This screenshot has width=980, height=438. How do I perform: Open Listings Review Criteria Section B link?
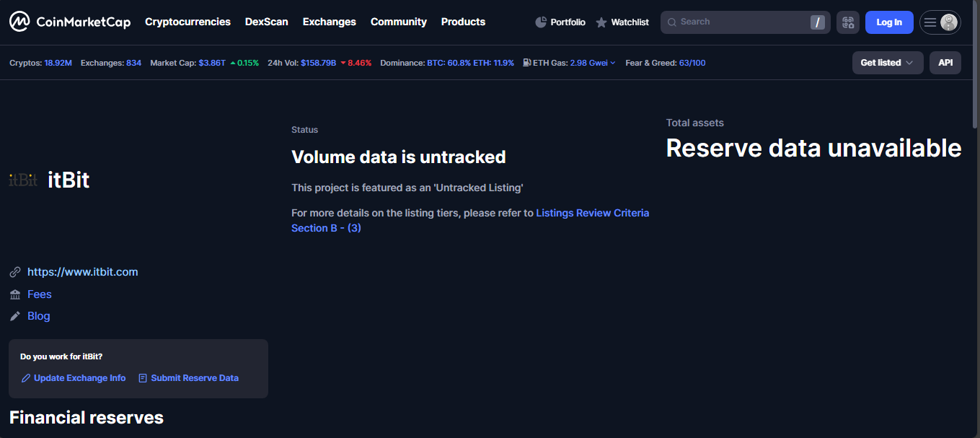click(470, 220)
